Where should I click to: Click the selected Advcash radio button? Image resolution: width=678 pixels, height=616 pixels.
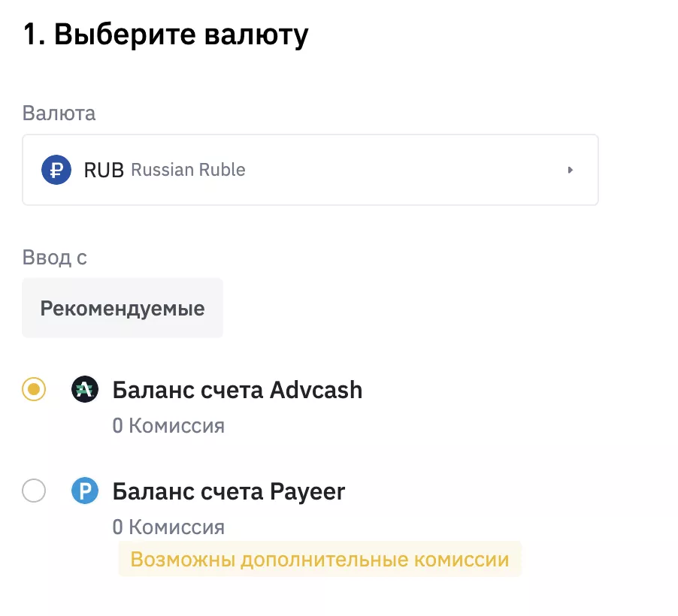[x=33, y=389]
